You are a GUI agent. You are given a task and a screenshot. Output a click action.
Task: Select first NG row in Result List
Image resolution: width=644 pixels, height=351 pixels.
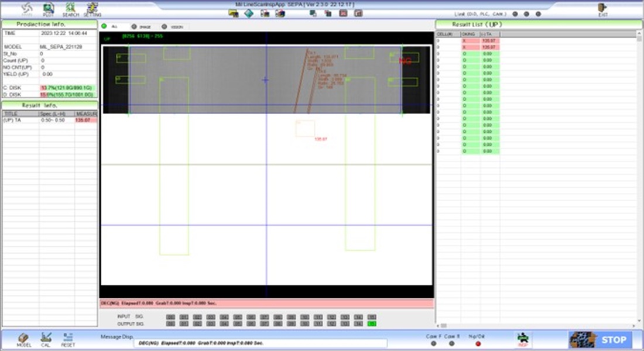pyautogui.click(x=468, y=41)
